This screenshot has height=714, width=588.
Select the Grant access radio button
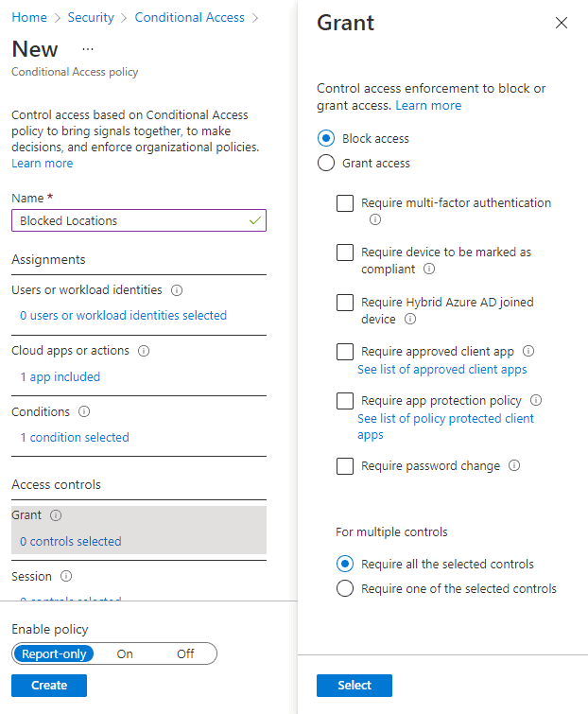click(326, 164)
